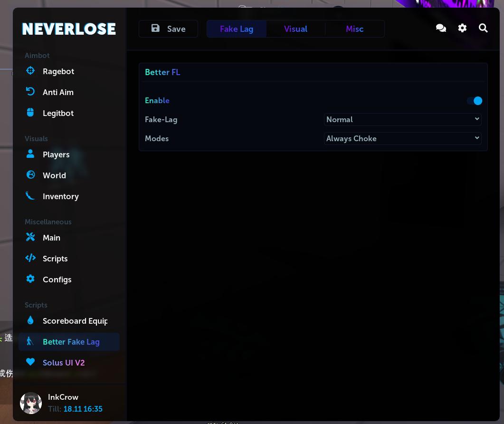Open Anti Aim via its rotation icon
Image resolution: width=504 pixels, height=424 pixels.
point(30,91)
